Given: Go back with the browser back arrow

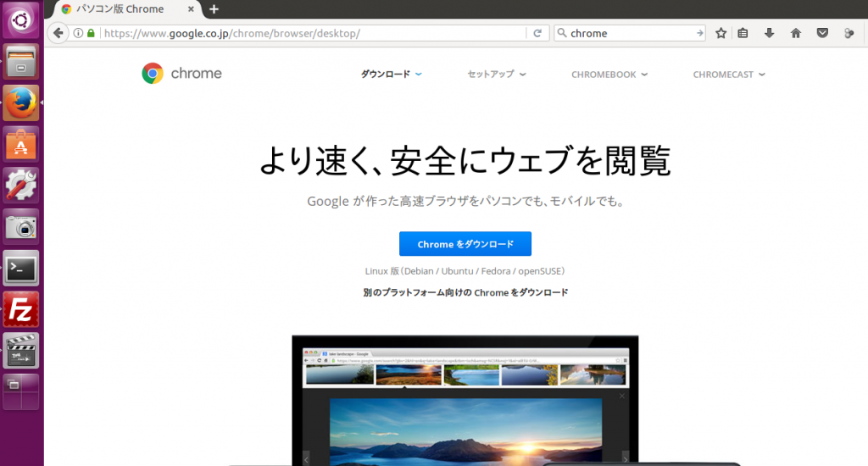Looking at the screenshot, I should [x=58, y=33].
